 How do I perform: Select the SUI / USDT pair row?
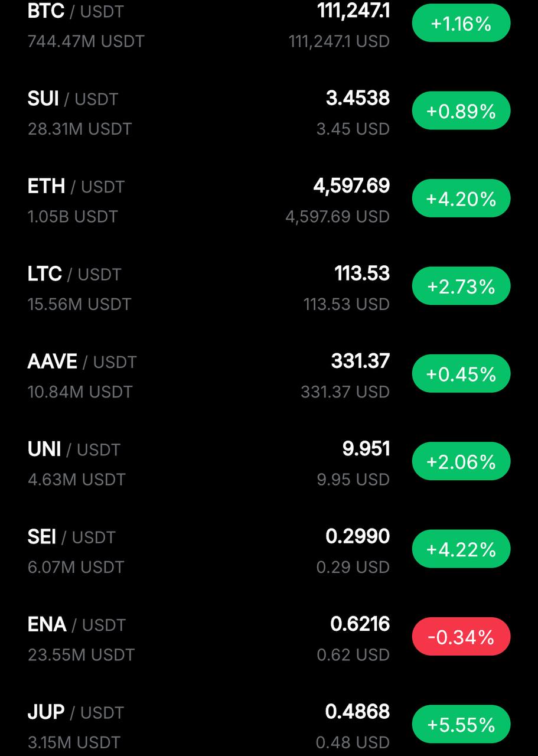click(x=269, y=112)
